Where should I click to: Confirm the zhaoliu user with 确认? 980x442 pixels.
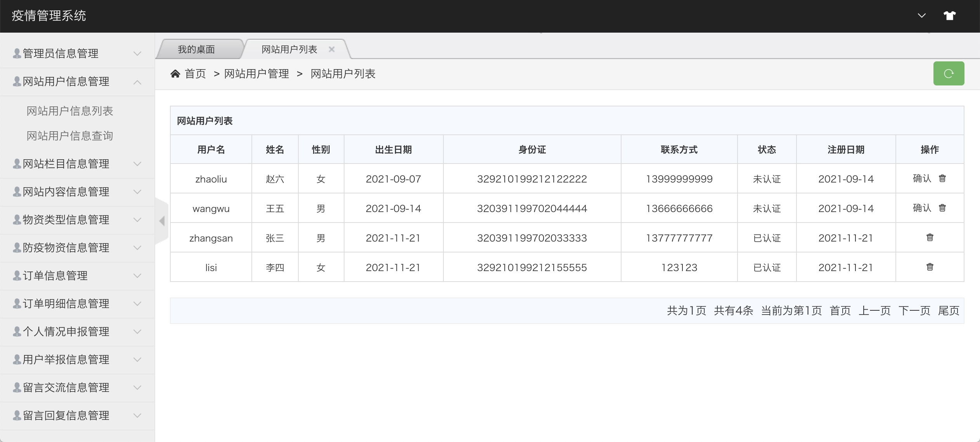tap(922, 178)
